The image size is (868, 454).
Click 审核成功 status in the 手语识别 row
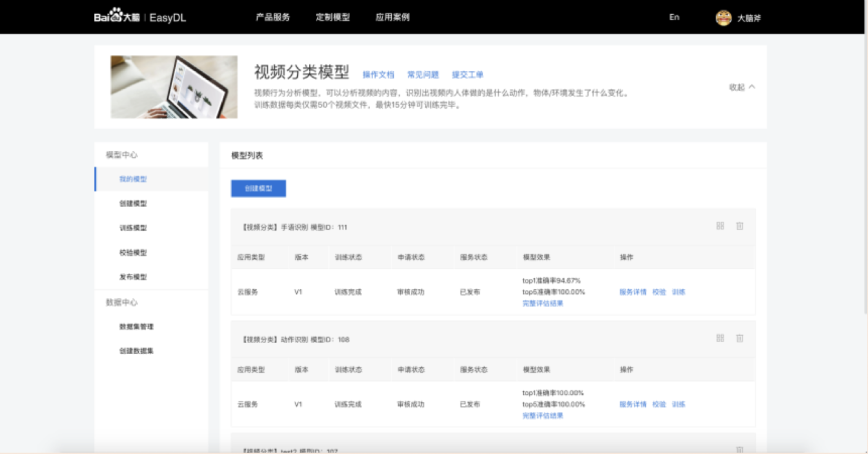[x=411, y=292]
